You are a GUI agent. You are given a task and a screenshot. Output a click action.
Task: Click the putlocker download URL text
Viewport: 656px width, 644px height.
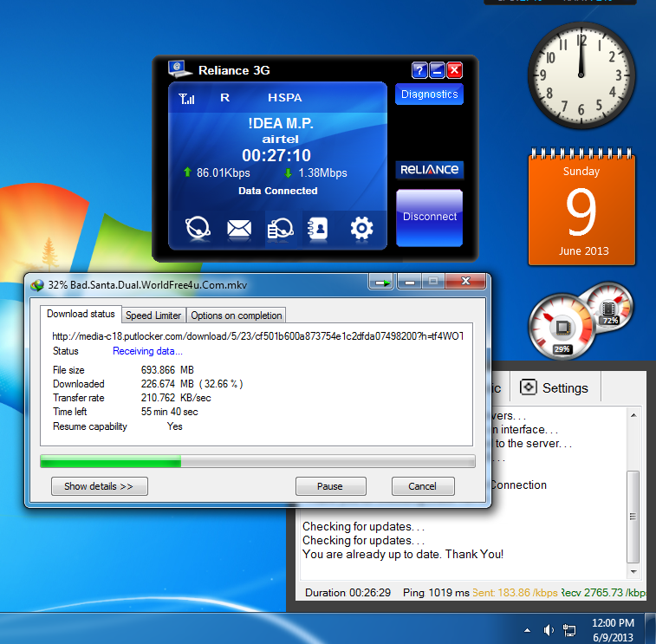point(257,336)
